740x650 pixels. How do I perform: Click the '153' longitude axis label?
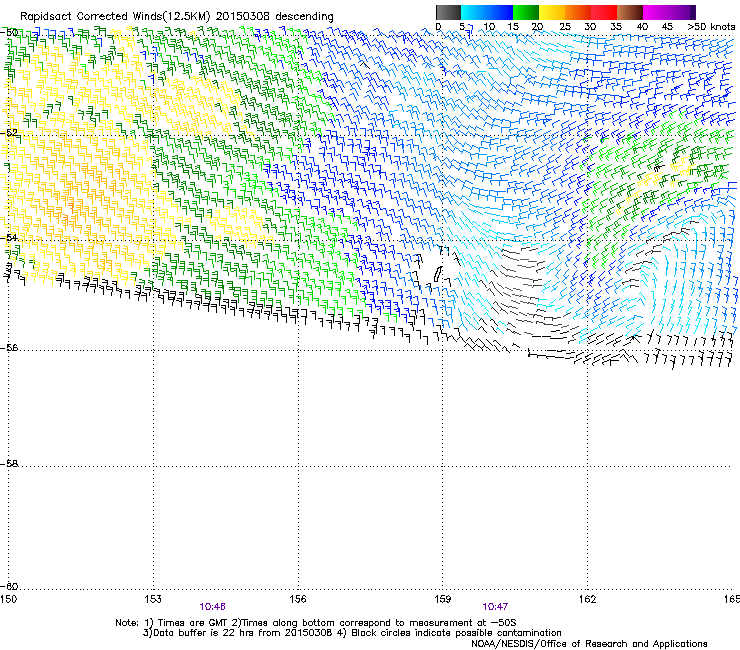tap(153, 599)
